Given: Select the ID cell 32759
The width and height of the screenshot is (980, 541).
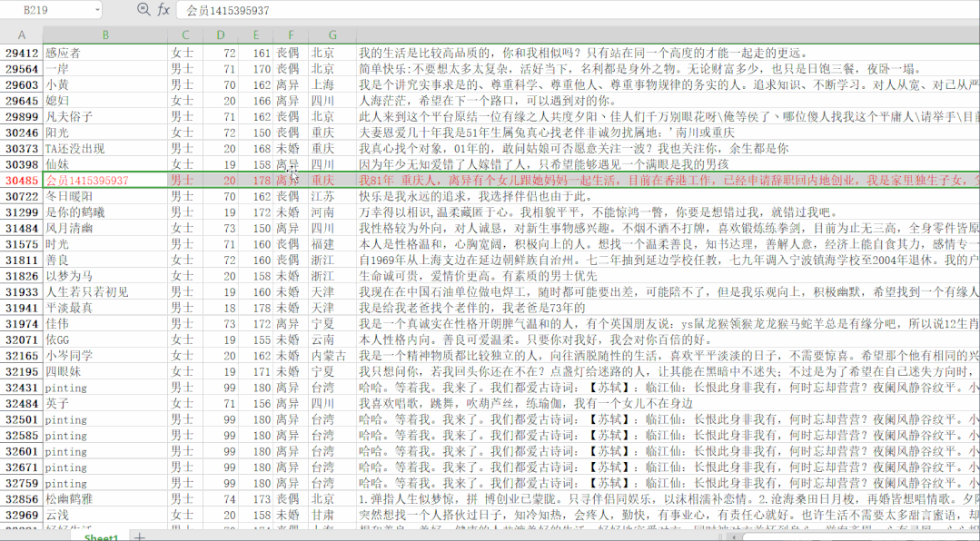Looking at the screenshot, I should 21,483.
